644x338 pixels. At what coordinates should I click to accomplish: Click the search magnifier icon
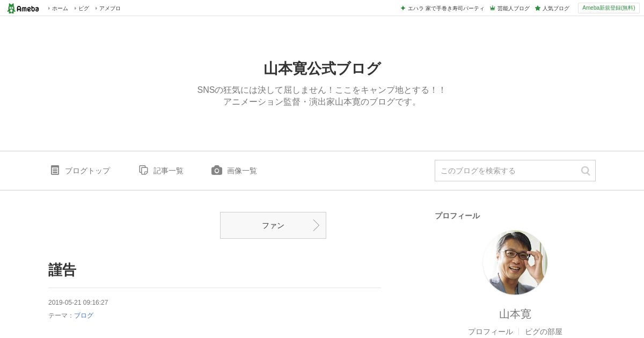(586, 171)
